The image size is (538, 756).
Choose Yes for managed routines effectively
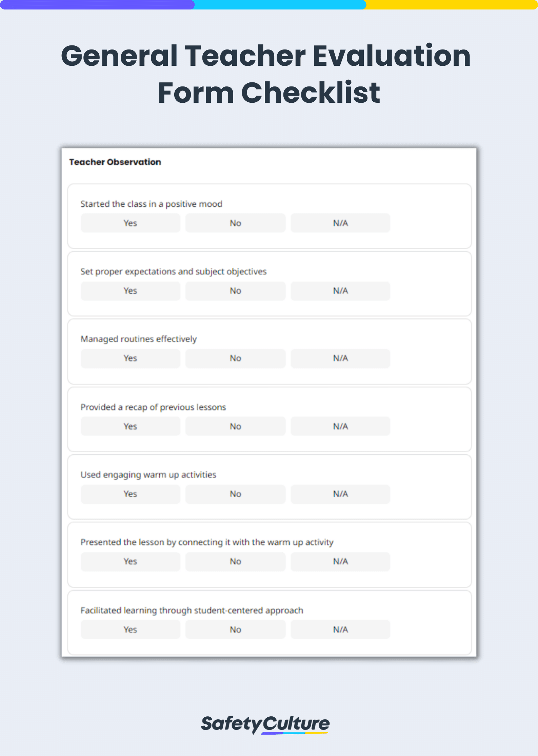131,358
